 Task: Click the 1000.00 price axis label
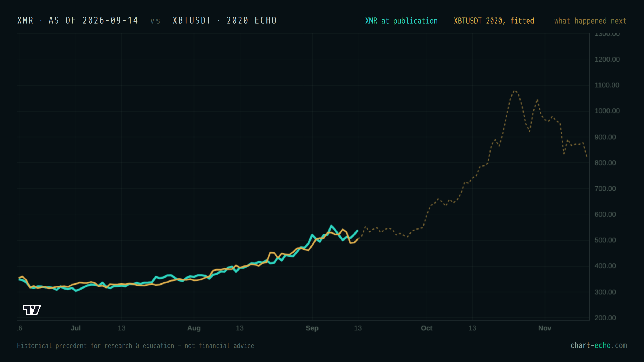[x=607, y=111]
